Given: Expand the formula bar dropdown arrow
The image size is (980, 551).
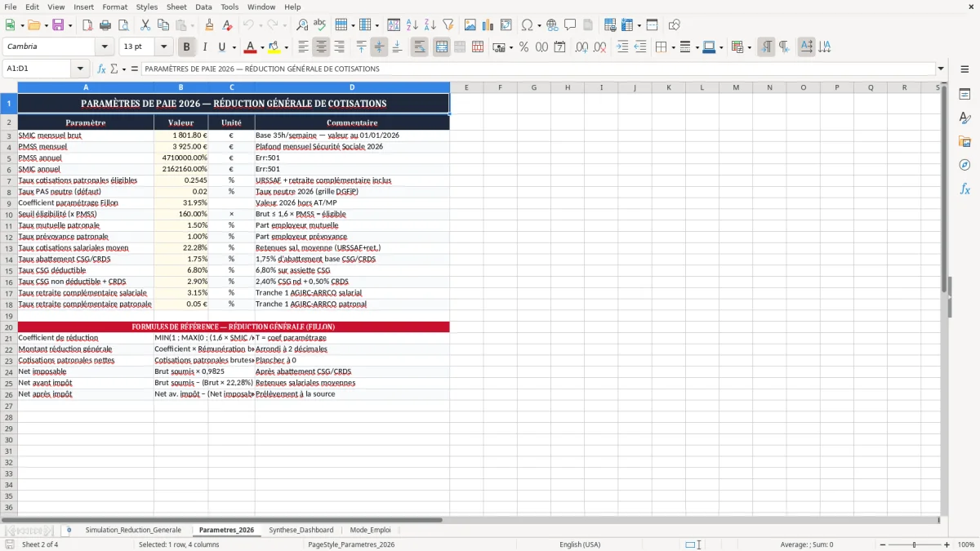Looking at the screenshot, I should [941, 69].
